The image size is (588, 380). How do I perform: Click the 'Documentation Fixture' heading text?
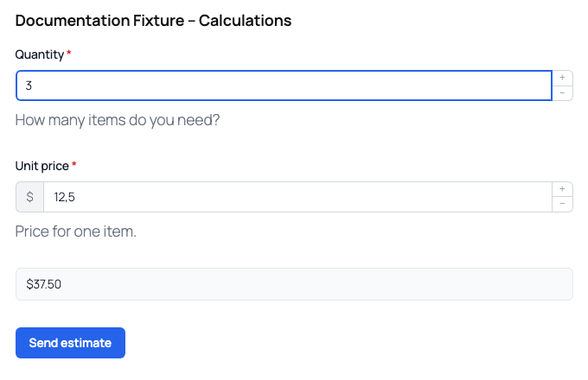pos(99,20)
